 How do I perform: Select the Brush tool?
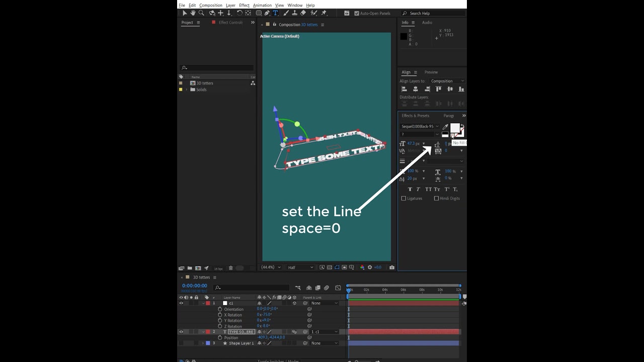click(286, 13)
